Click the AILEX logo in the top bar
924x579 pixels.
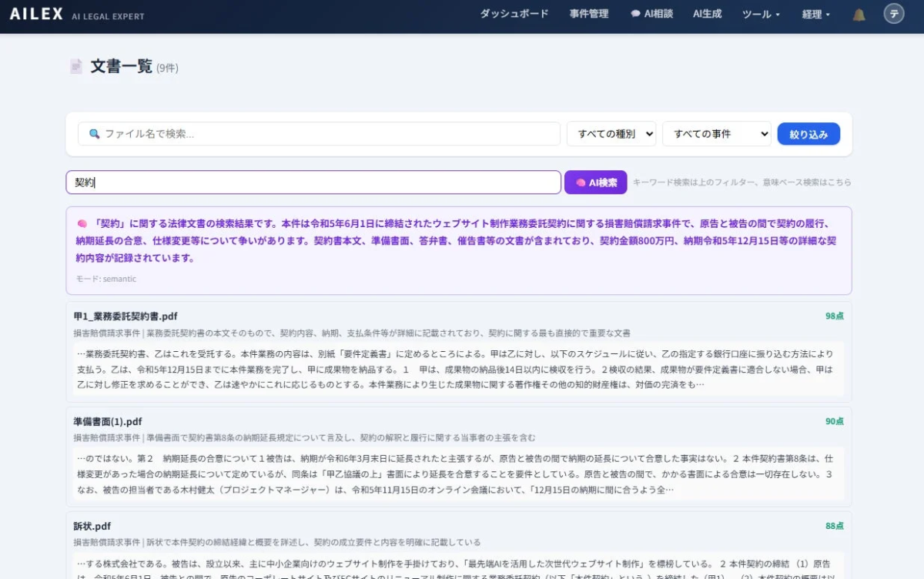[35, 13]
